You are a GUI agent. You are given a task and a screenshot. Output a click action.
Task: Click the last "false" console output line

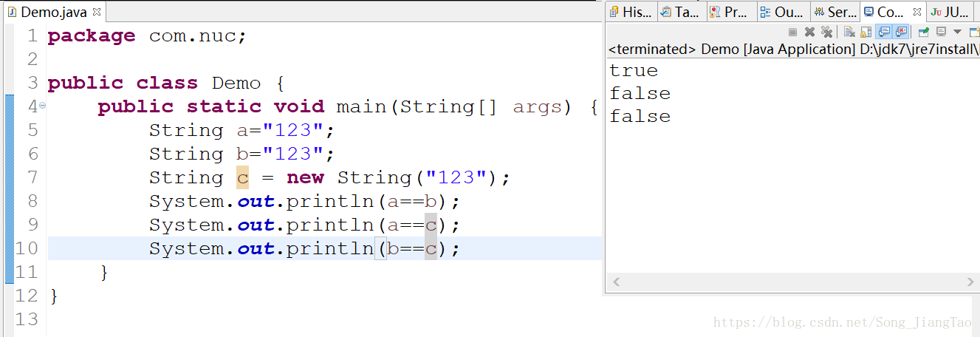click(640, 116)
